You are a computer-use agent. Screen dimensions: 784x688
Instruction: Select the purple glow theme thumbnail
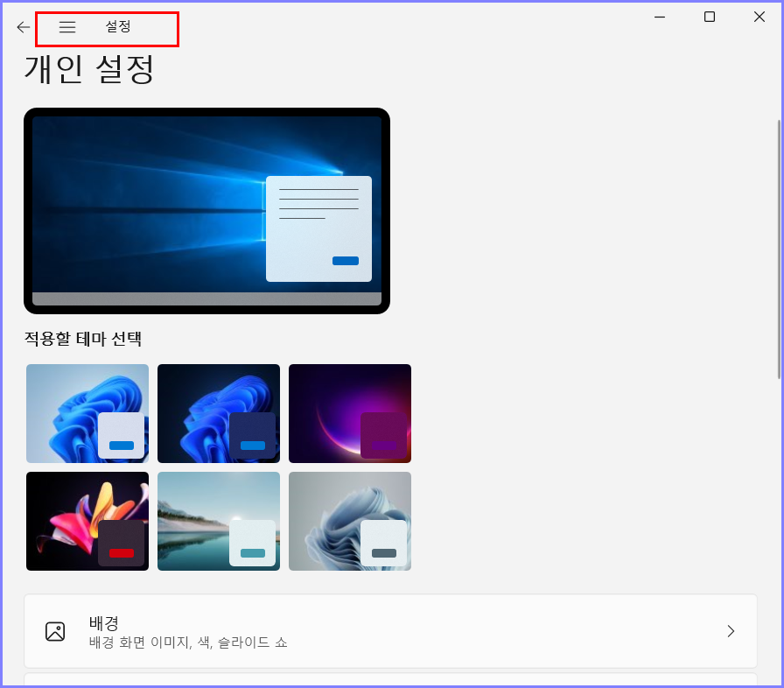point(350,413)
